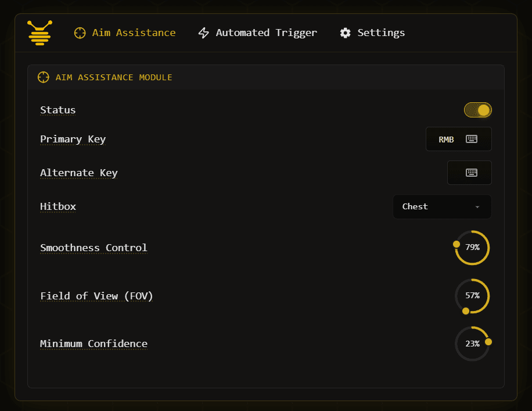Image resolution: width=532 pixels, height=411 pixels.
Task: Click the crosshair icon in the module header
Action: (43, 77)
